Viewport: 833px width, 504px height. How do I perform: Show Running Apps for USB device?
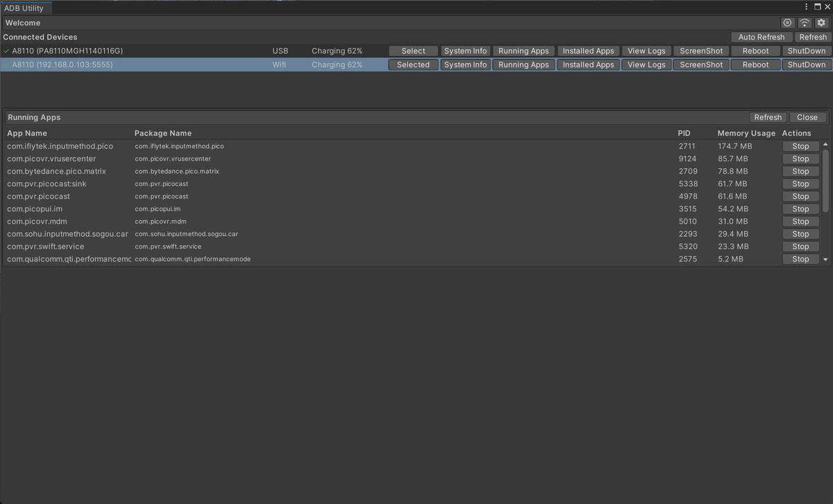[523, 51]
